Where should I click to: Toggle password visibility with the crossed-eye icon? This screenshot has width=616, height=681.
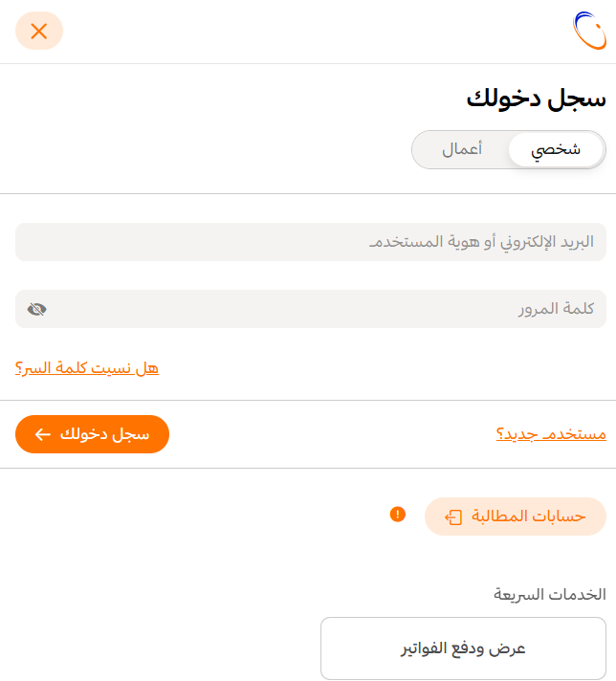(37, 309)
